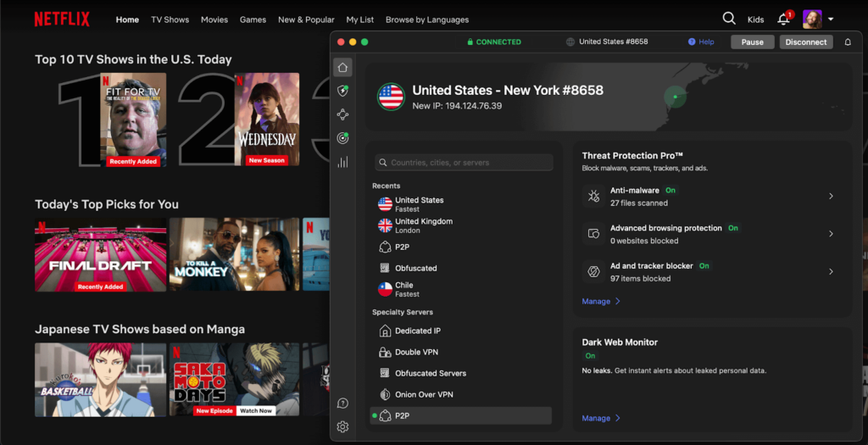Open Netflix TV Shows tab
This screenshot has width=868, height=445.
point(170,19)
